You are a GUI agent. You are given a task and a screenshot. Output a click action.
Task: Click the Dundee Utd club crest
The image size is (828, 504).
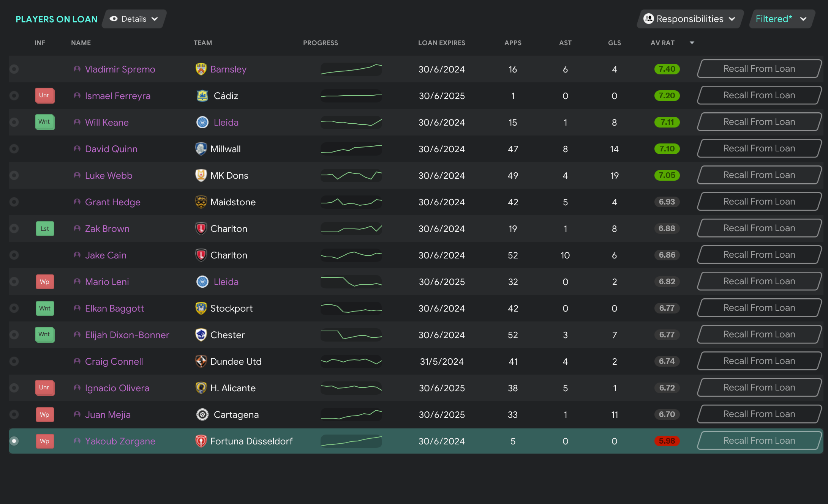[201, 361]
